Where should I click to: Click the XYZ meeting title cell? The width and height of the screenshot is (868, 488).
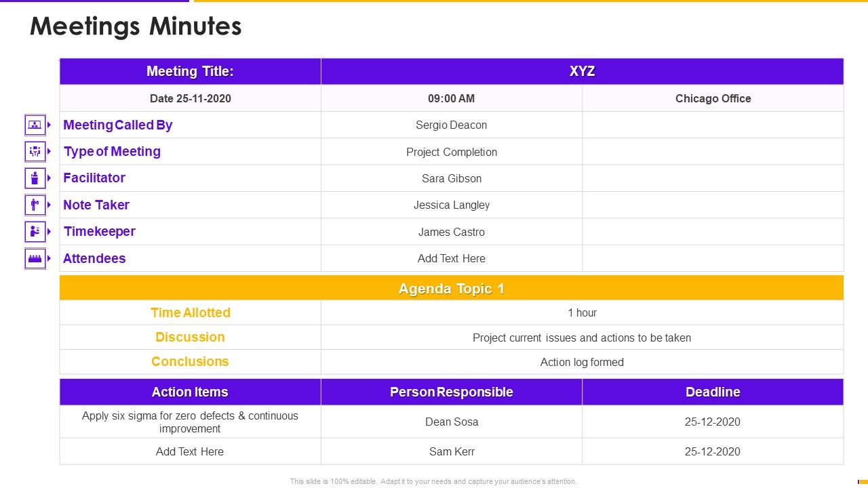[583, 71]
